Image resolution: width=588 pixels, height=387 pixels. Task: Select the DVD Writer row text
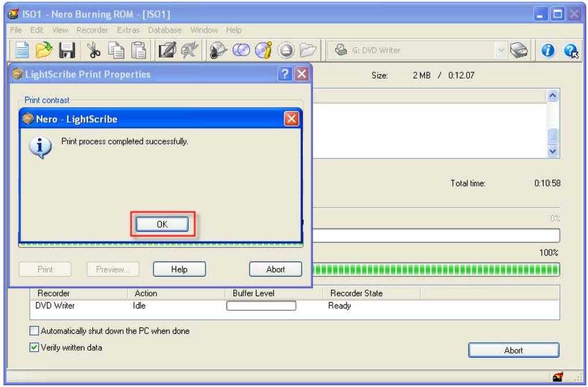click(x=55, y=306)
